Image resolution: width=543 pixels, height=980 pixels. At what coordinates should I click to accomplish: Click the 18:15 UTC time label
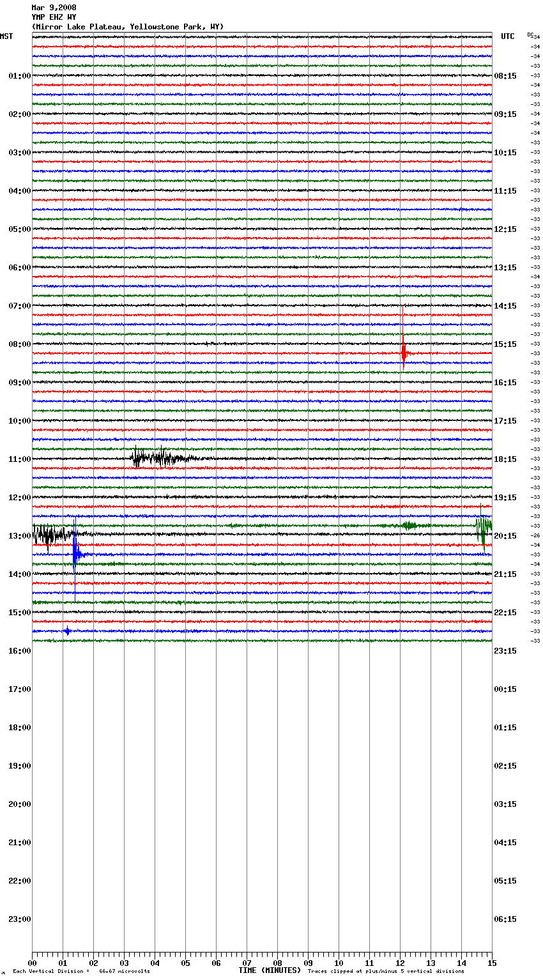pos(505,459)
